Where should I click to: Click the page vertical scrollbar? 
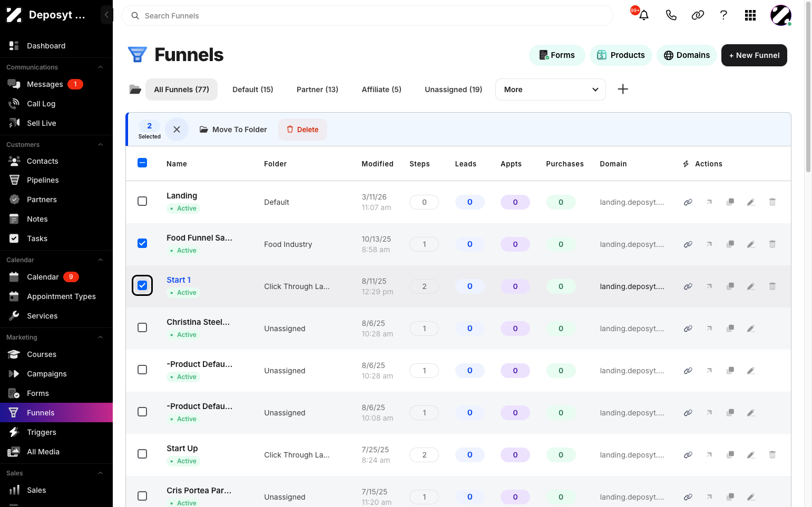click(x=808, y=87)
